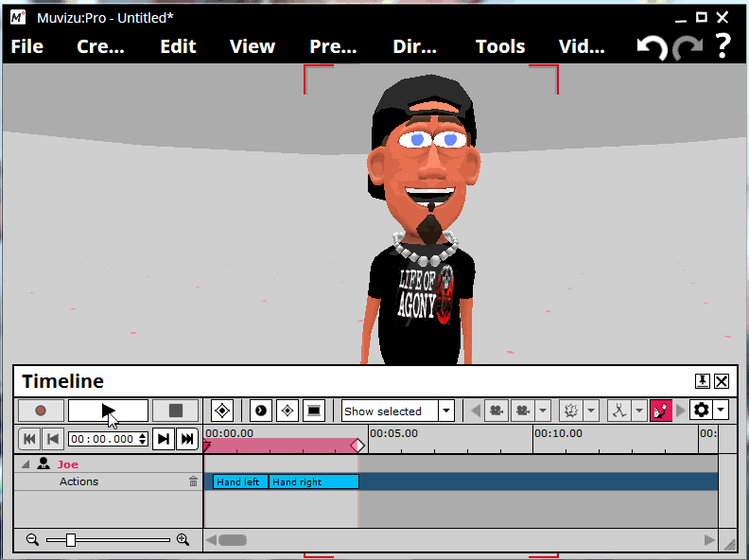This screenshot has height=560, width=749.
Task: Click the grey left arrow before camera icons
Action: tap(476, 411)
